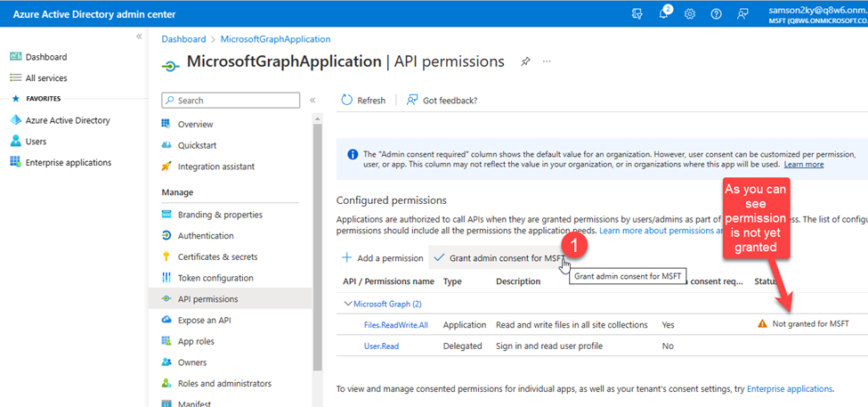The height and width of the screenshot is (407, 868).
Task: Click the Delegated type cell
Action: coord(462,346)
